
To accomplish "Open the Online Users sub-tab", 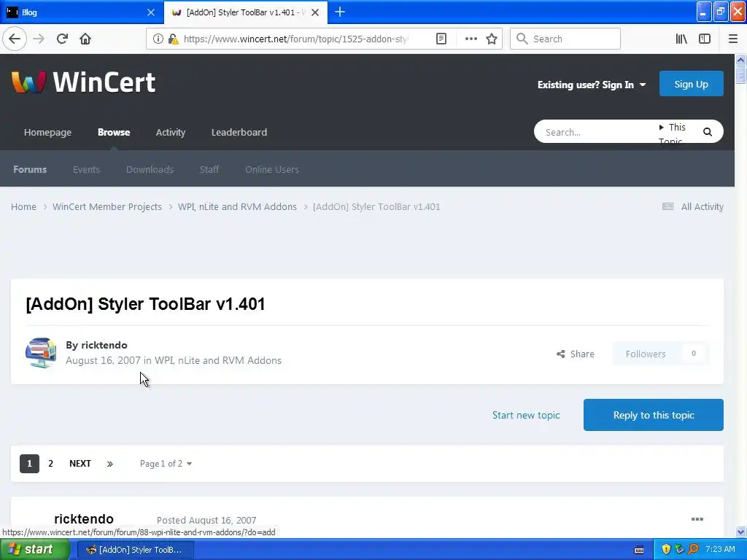I will coord(272,169).
